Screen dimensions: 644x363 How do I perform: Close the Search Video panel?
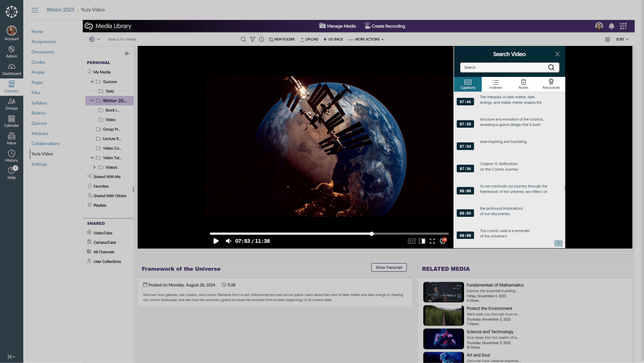click(557, 54)
